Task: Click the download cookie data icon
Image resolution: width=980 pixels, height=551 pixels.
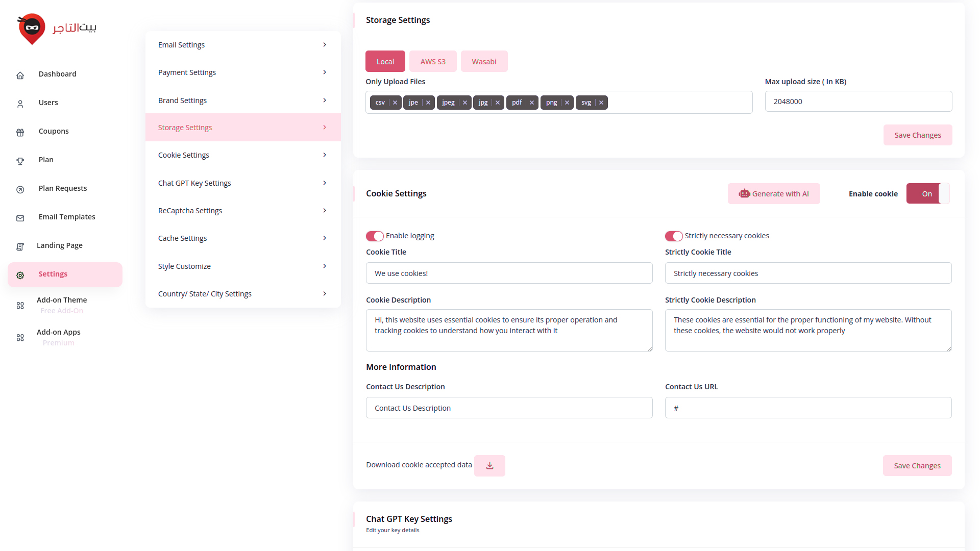Action: (489, 466)
